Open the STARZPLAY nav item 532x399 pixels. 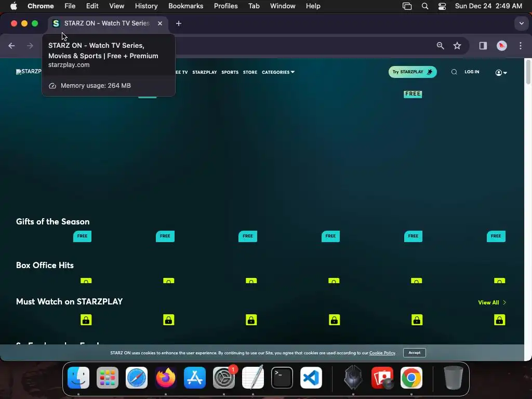(x=204, y=72)
